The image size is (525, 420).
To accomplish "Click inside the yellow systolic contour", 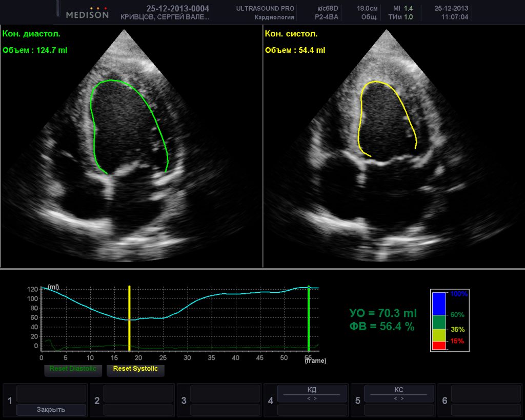I will pyautogui.click(x=386, y=118).
